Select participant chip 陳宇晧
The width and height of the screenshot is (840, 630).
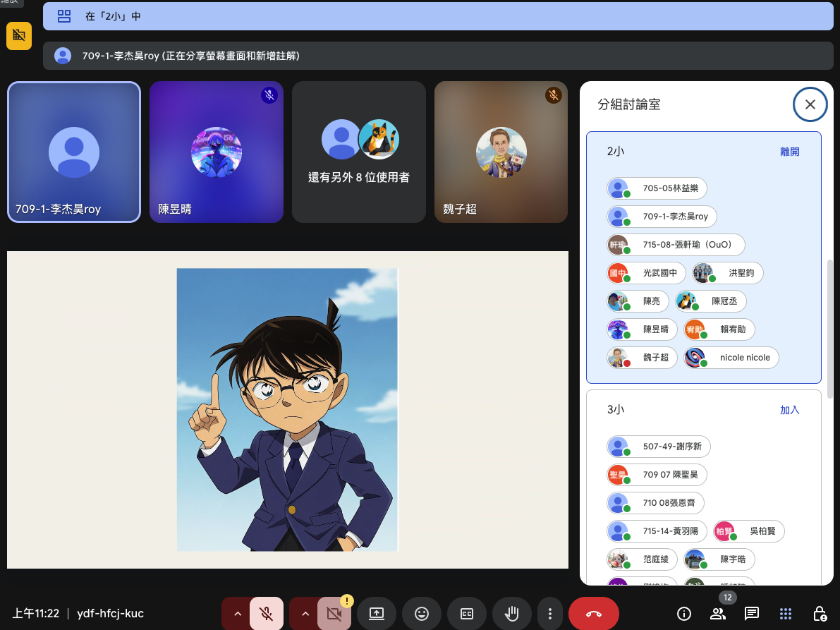point(719,559)
